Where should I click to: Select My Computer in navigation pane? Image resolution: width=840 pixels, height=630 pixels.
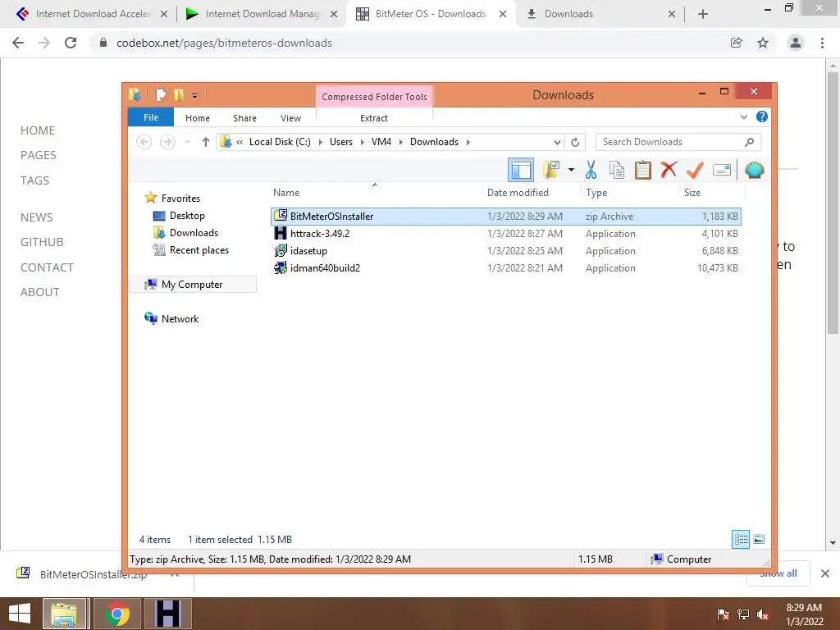[x=192, y=285]
